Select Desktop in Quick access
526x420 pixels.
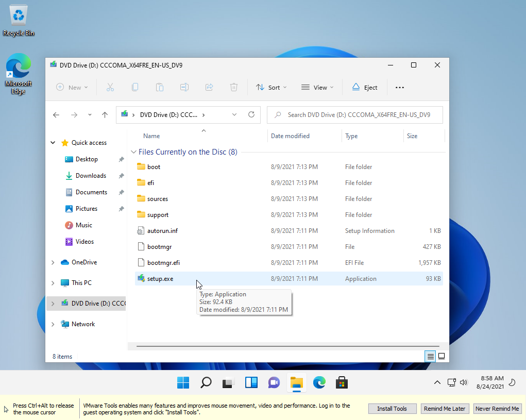tap(87, 159)
